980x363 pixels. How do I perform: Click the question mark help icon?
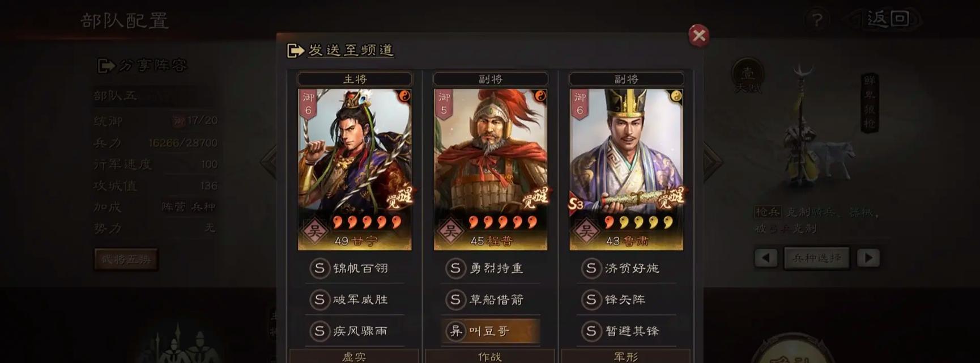point(817,20)
